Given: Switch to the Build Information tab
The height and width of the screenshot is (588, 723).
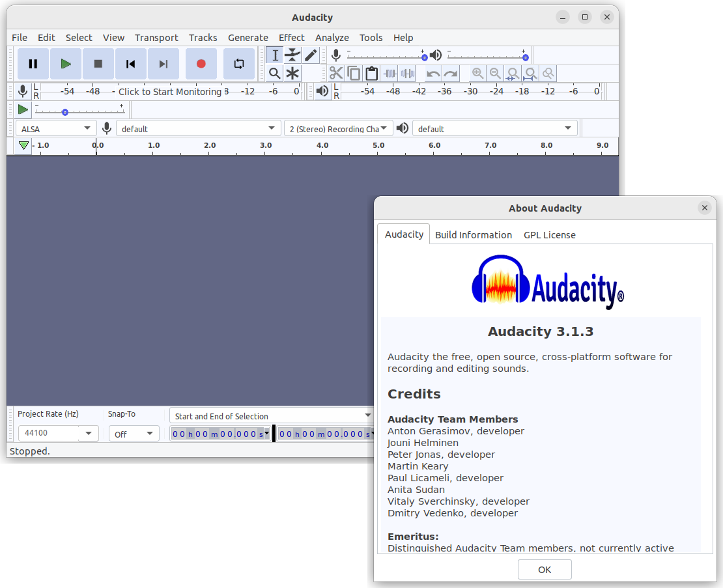Looking at the screenshot, I should (x=474, y=235).
